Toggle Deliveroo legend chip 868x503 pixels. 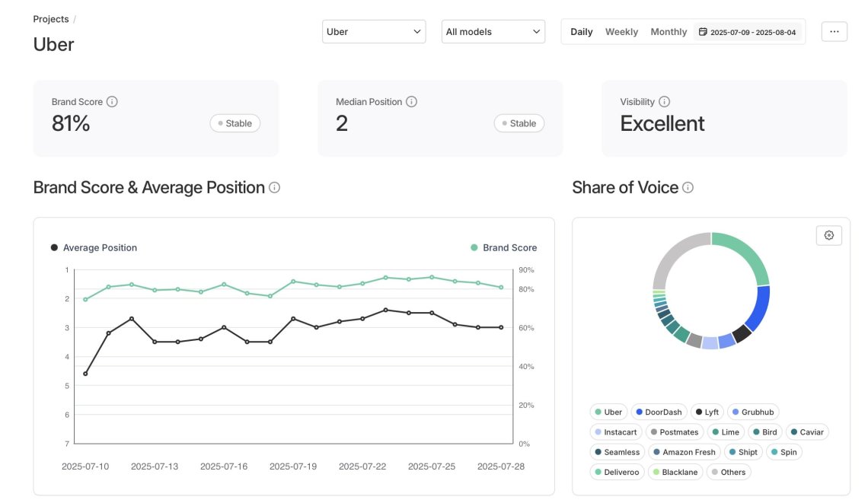pos(617,472)
